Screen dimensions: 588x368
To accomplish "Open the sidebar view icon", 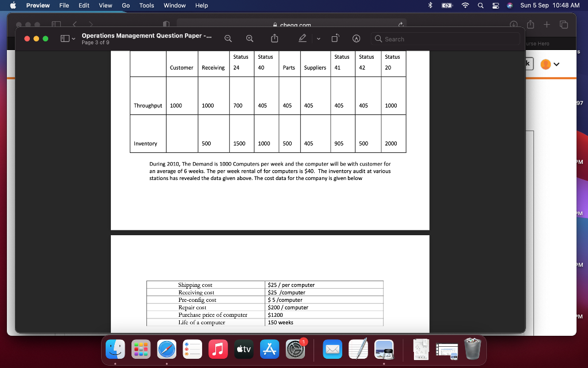I will [64, 38].
